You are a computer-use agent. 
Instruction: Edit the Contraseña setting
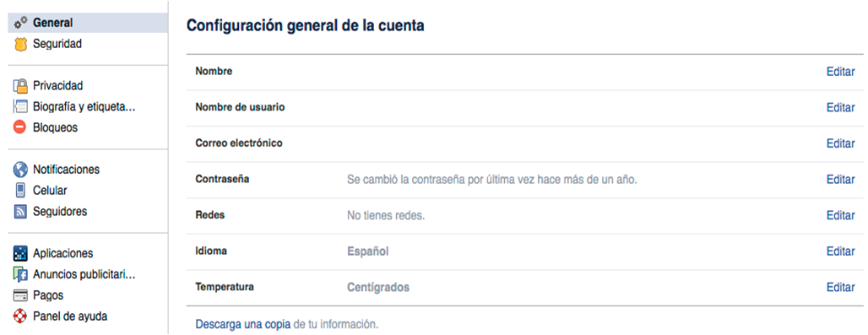(840, 180)
